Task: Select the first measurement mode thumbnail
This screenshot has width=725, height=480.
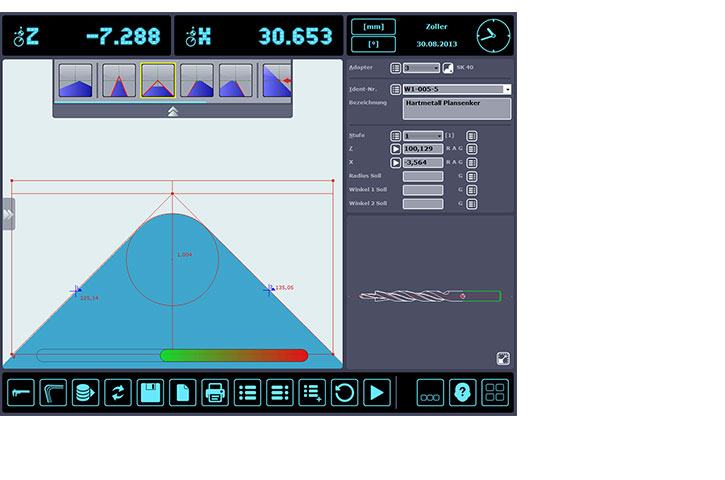Action: click(76, 80)
